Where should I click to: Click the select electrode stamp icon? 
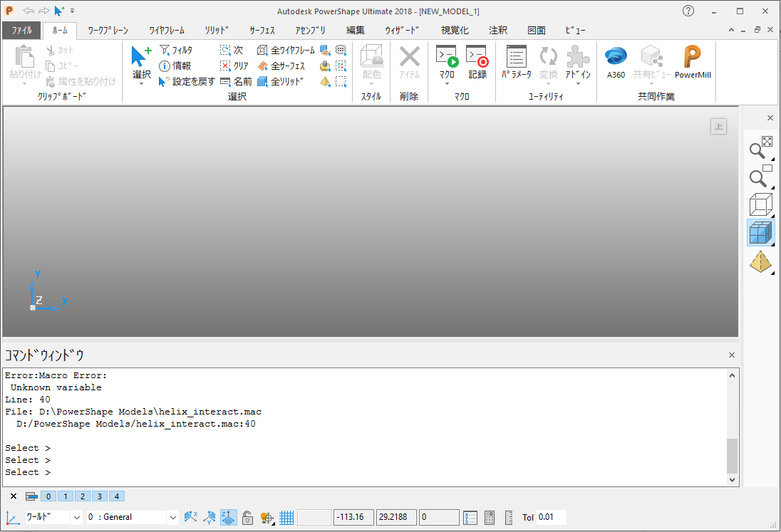click(325, 66)
